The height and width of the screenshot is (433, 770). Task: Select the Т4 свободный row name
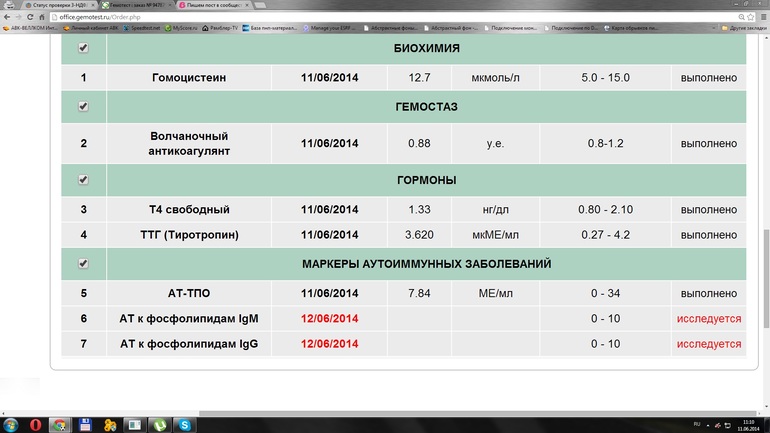[189, 210]
